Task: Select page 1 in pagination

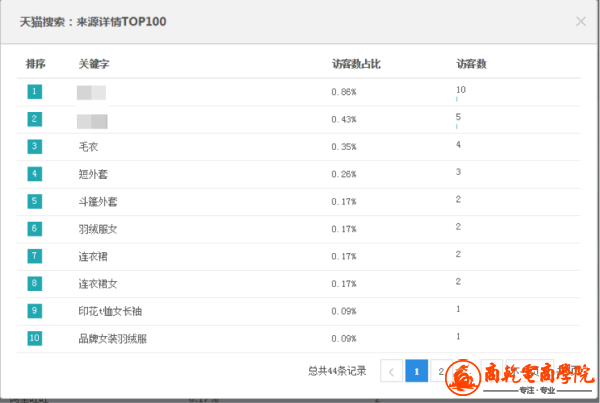Action: tap(416, 371)
